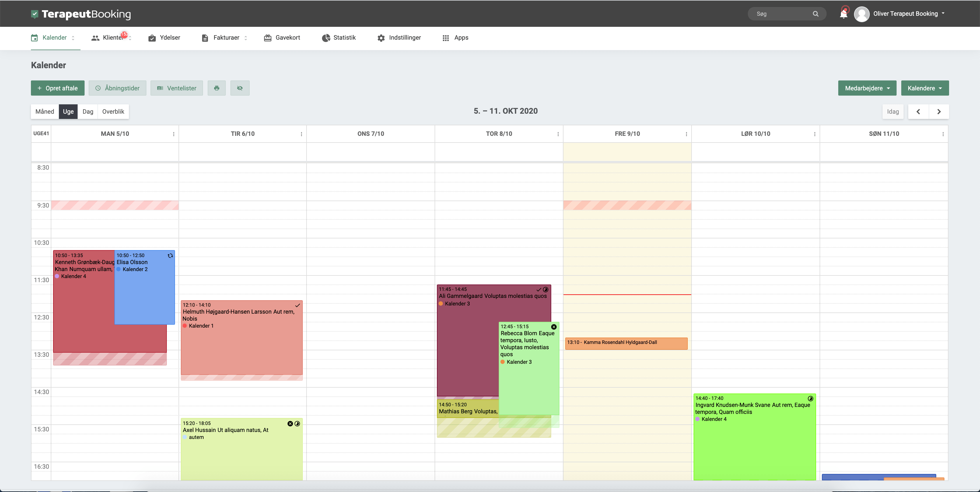Open Åbningstider settings
980x492 pixels.
coord(117,88)
